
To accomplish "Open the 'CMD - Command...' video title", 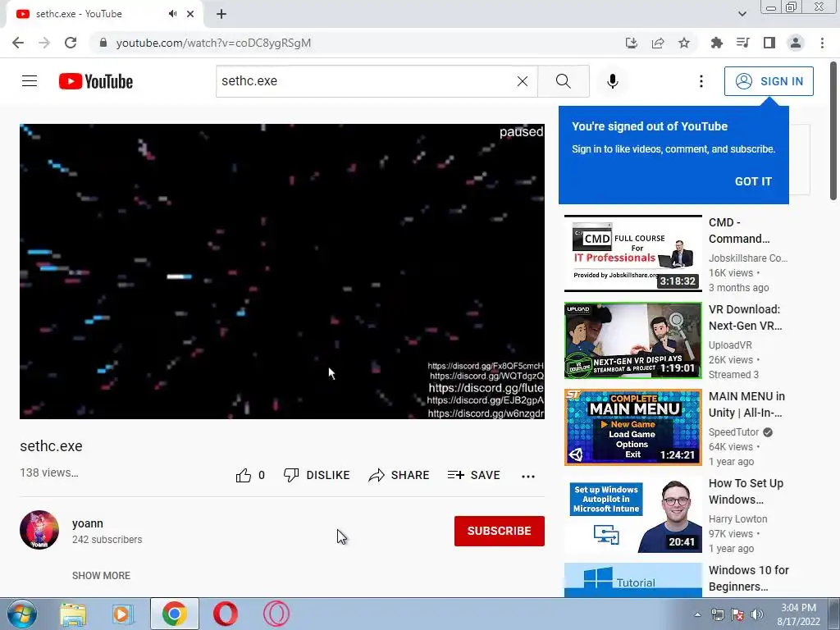I will click(739, 231).
